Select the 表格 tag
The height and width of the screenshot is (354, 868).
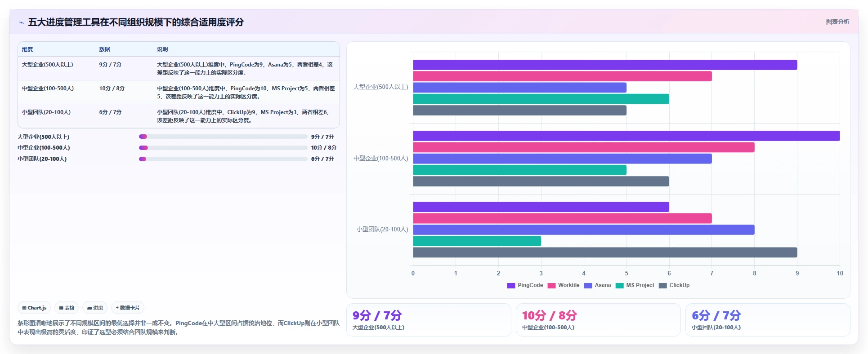pyautogui.click(x=67, y=308)
